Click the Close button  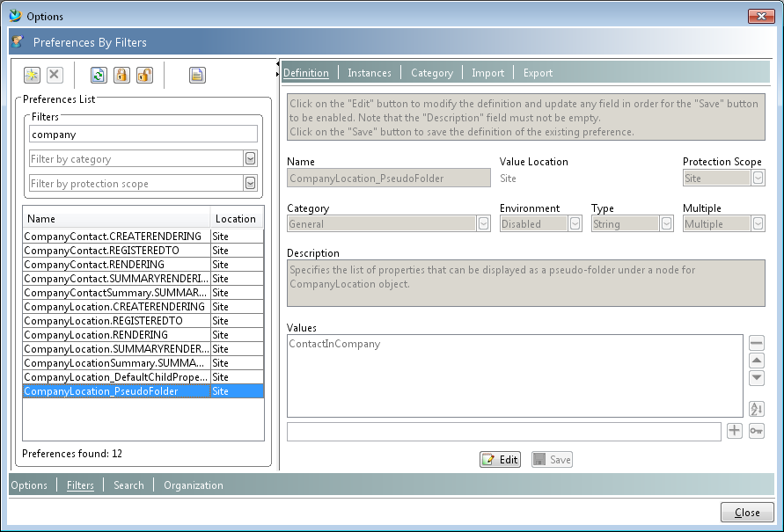[747, 513]
